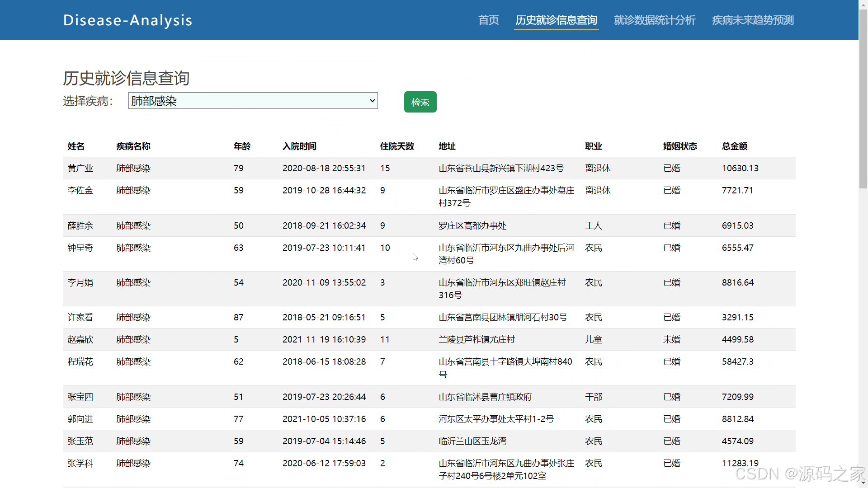
Task: Select patient name 程瑞花
Action: (80, 361)
